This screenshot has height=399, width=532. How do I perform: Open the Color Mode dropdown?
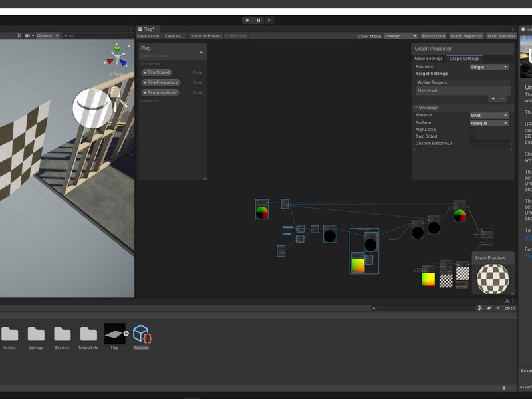coord(400,36)
